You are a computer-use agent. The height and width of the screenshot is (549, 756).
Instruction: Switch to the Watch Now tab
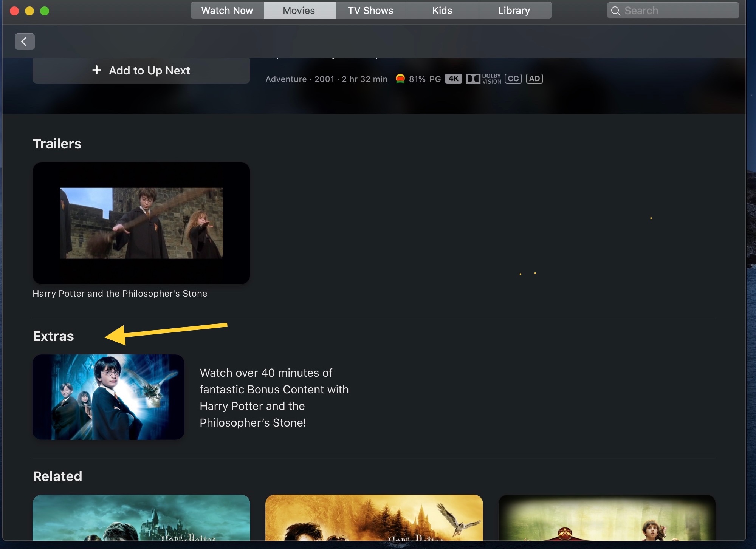226,10
